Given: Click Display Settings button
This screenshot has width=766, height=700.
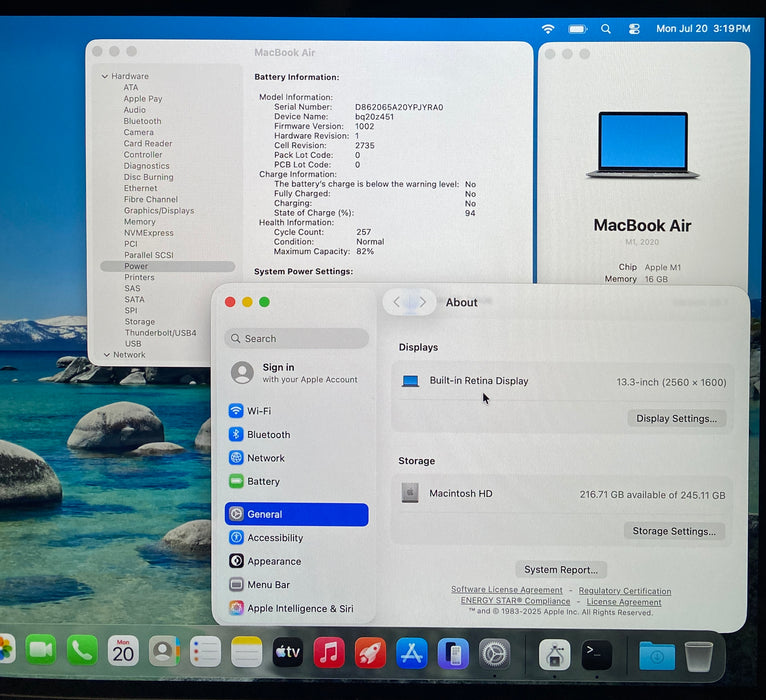Looking at the screenshot, I should 677,419.
